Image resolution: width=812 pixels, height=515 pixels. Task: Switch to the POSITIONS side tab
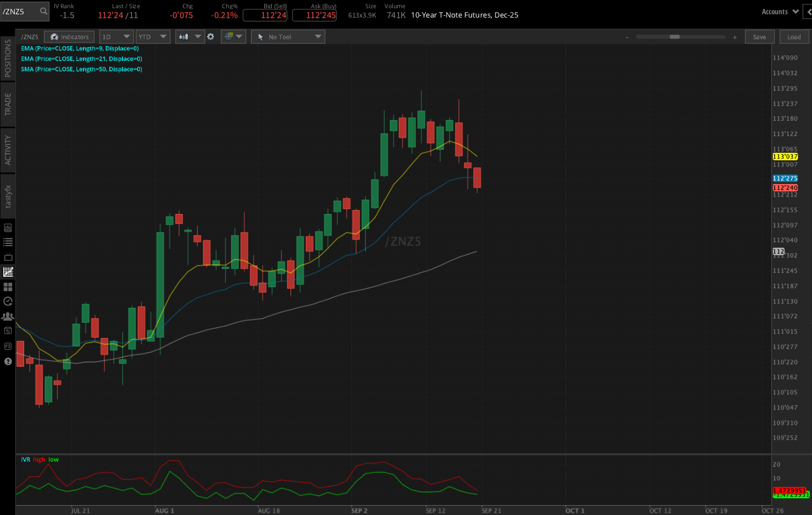(8, 58)
